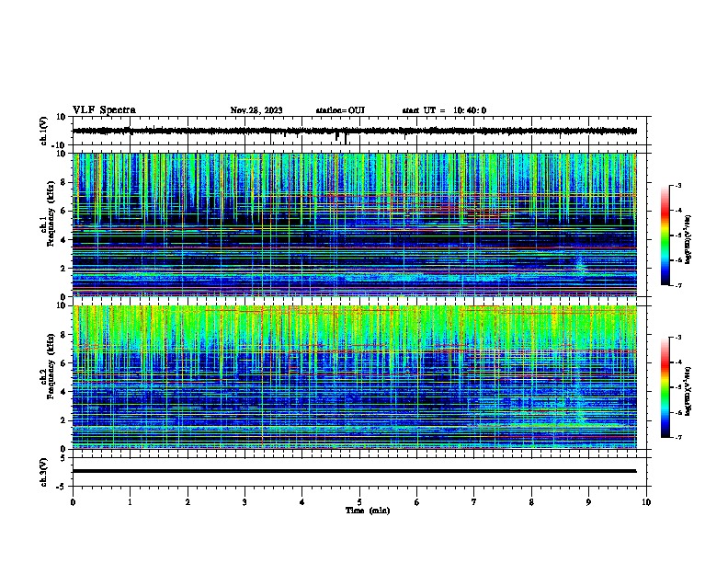The height and width of the screenshot is (563, 728).
Task: Select the "4" tick on ch.1 frequency axis
Action: (x=63, y=240)
